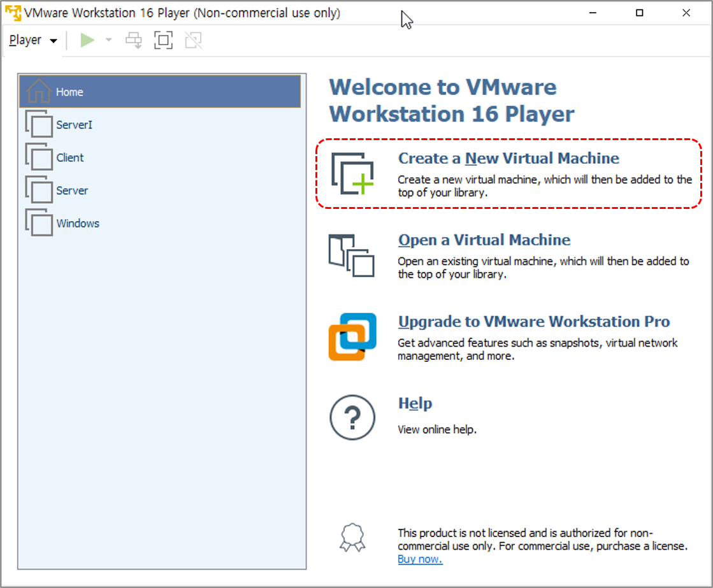Screen dimensions: 713x588
Task: Select the Server virtual machine
Action: pyautogui.click(x=160, y=190)
